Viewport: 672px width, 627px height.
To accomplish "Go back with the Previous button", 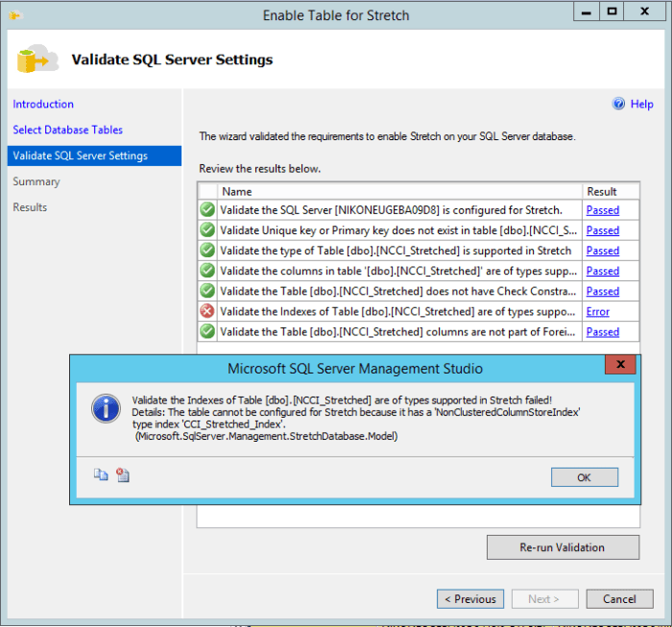I will pos(470,599).
